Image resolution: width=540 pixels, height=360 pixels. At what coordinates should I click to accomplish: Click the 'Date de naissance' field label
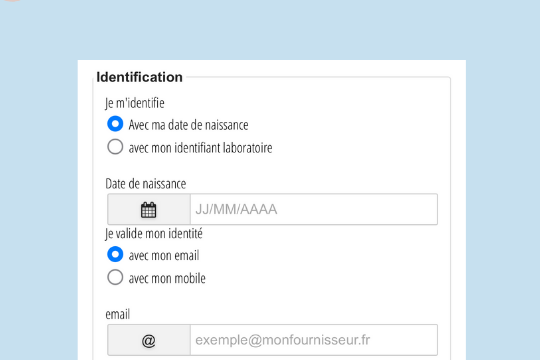point(146,184)
